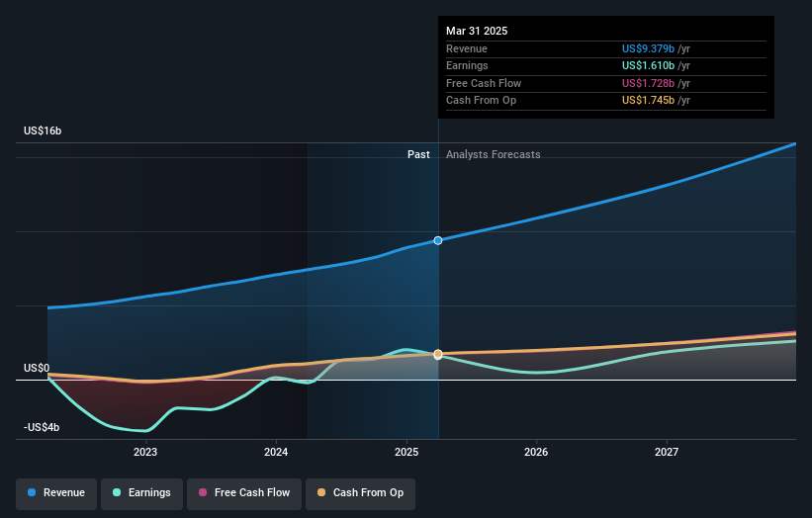Click the Analysts Forecasts label

pos(493,154)
